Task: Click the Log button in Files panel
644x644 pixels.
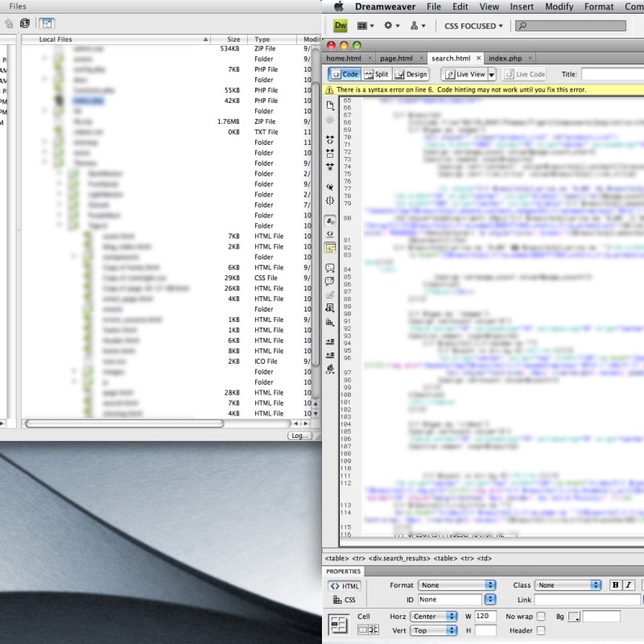Action: [x=299, y=435]
